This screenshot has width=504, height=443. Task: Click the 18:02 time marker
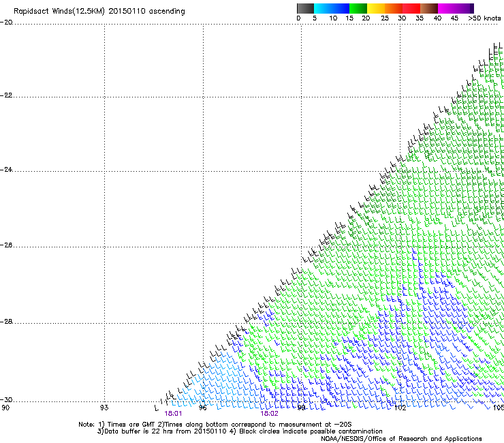[269, 414]
